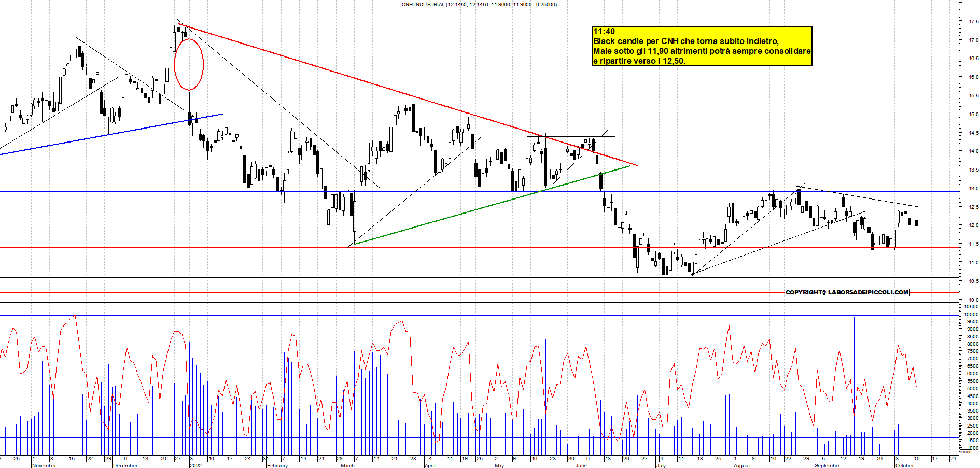Click the 17.5 price axis label
980x468 pixels.
(x=973, y=22)
